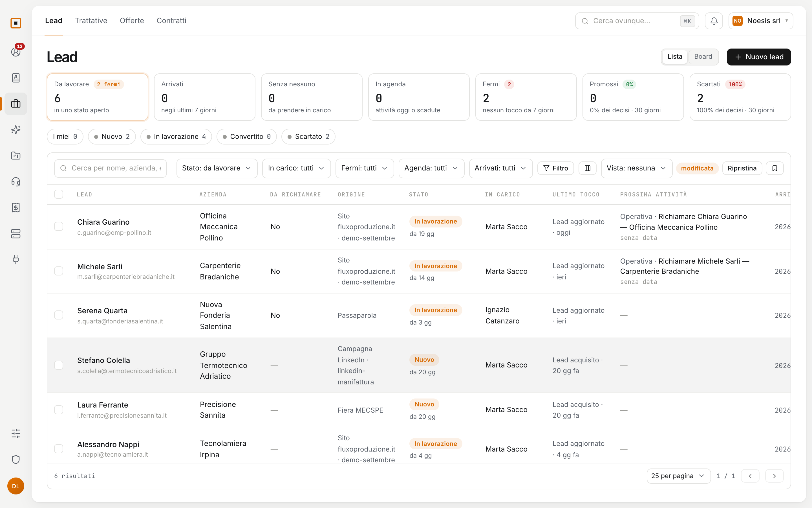Check the Laura Ferrante row checkbox
This screenshot has height=508, width=812.
pyautogui.click(x=59, y=410)
